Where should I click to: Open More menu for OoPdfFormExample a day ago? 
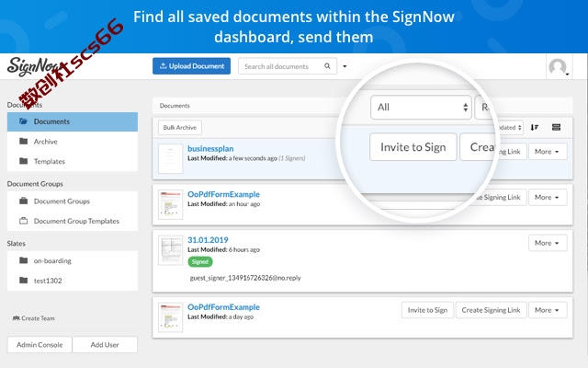(x=548, y=310)
